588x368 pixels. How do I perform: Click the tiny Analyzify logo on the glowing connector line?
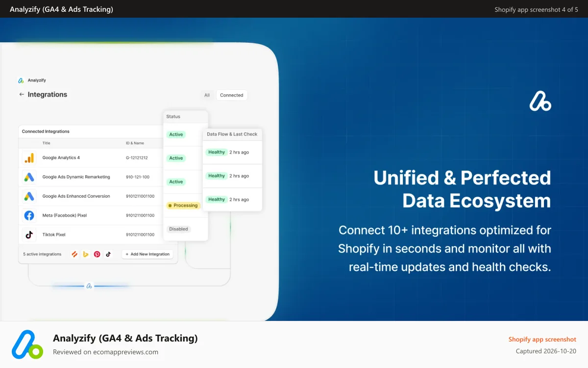click(x=89, y=286)
